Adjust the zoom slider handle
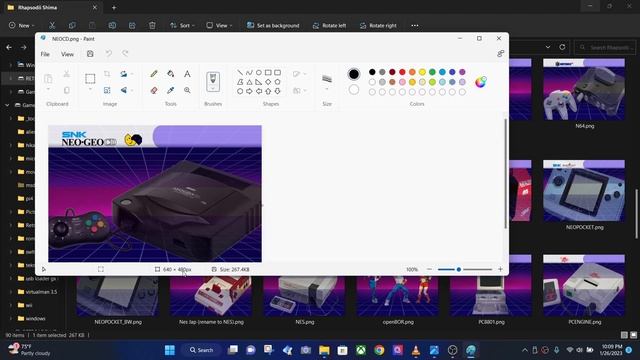The height and width of the screenshot is (360, 640). [458, 269]
